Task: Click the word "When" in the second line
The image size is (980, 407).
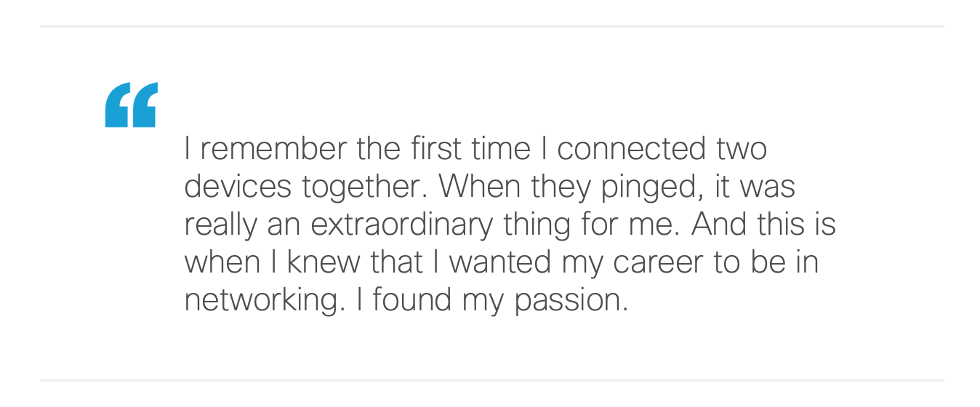Action: (481, 188)
